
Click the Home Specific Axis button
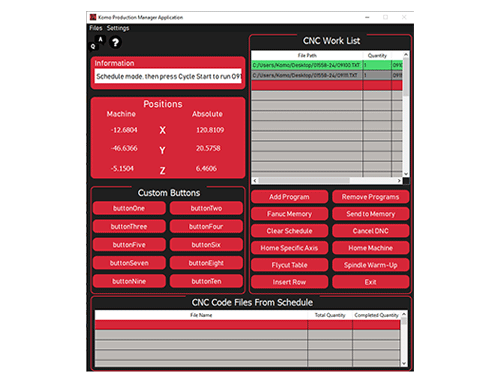(x=289, y=248)
